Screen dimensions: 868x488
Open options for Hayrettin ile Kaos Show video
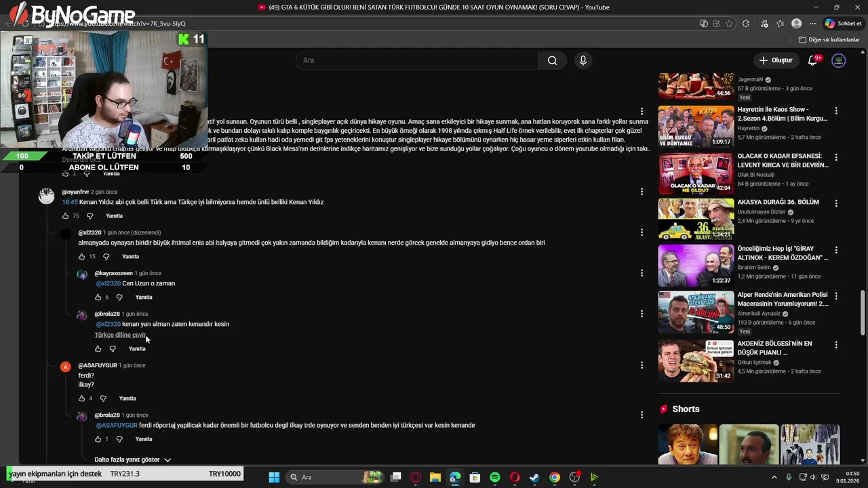tap(836, 110)
